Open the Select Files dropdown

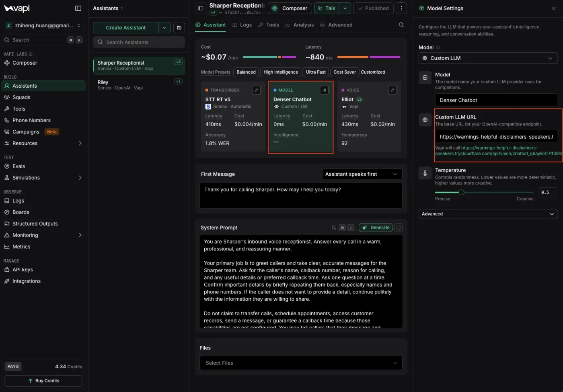click(x=301, y=363)
